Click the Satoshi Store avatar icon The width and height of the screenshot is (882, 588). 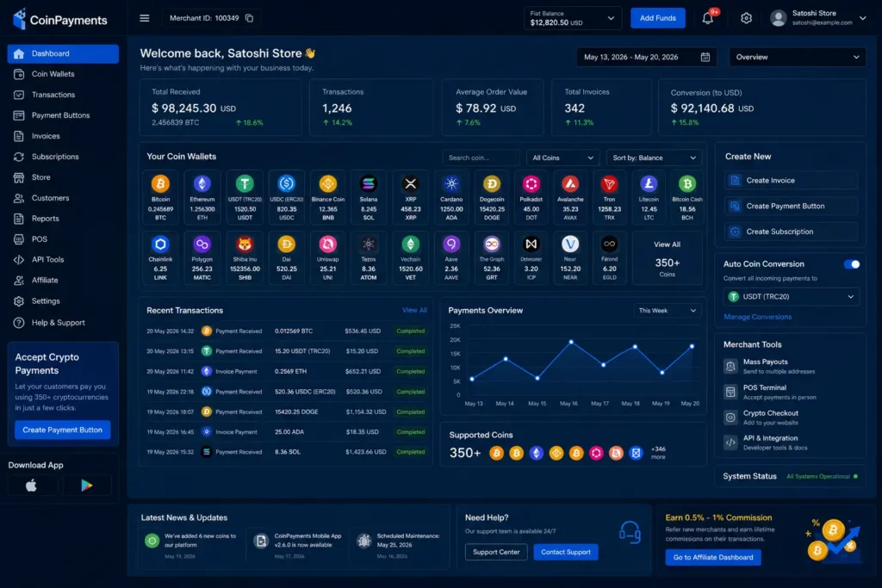[779, 18]
